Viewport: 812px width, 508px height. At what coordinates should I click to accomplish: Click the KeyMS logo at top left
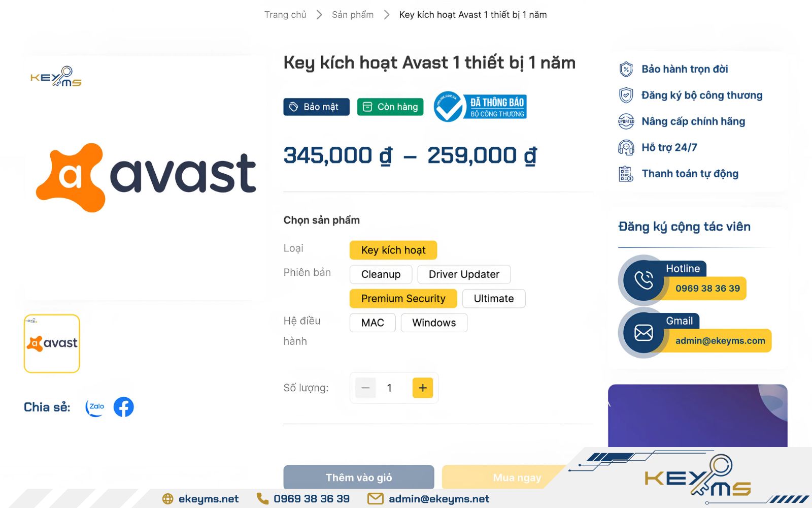[x=56, y=77]
